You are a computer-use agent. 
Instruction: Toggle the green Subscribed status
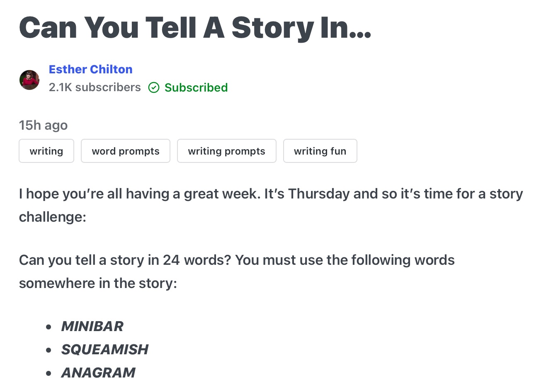(196, 87)
